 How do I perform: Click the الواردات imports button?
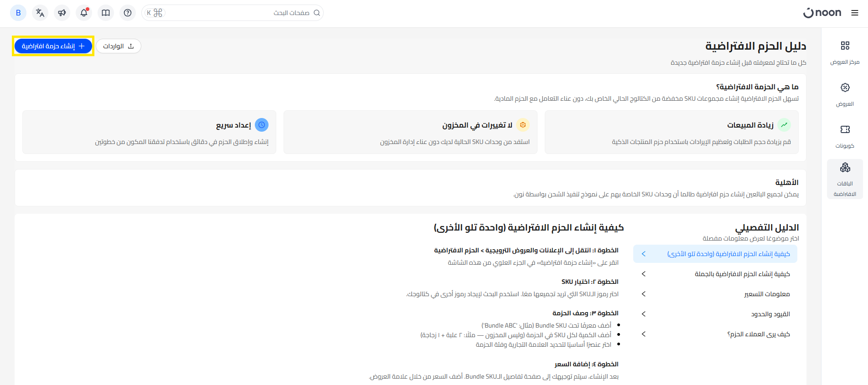(119, 46)
